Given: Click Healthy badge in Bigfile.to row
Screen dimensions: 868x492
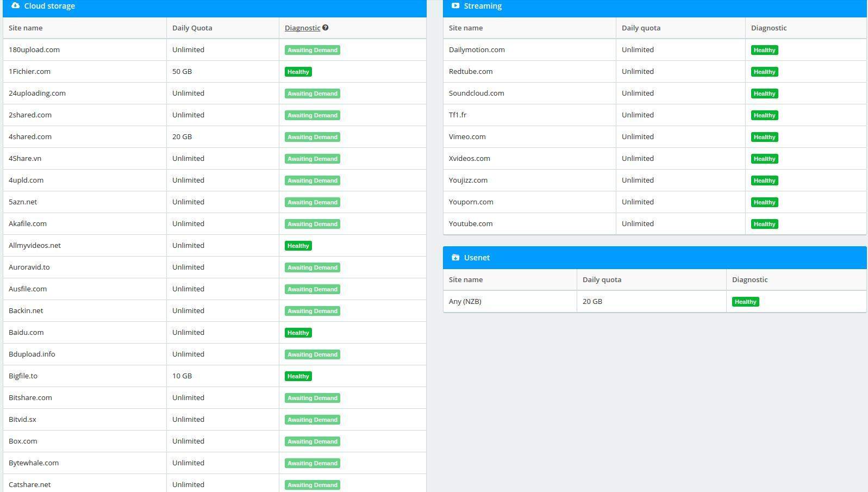Looking at the screenshot, I should tap(298, 376).
